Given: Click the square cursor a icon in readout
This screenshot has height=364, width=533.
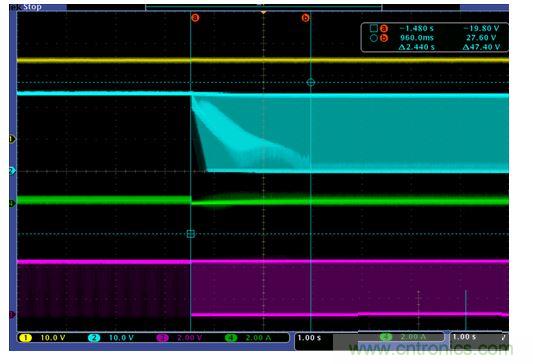Looking at the screenshot, I should pos(374,28).
